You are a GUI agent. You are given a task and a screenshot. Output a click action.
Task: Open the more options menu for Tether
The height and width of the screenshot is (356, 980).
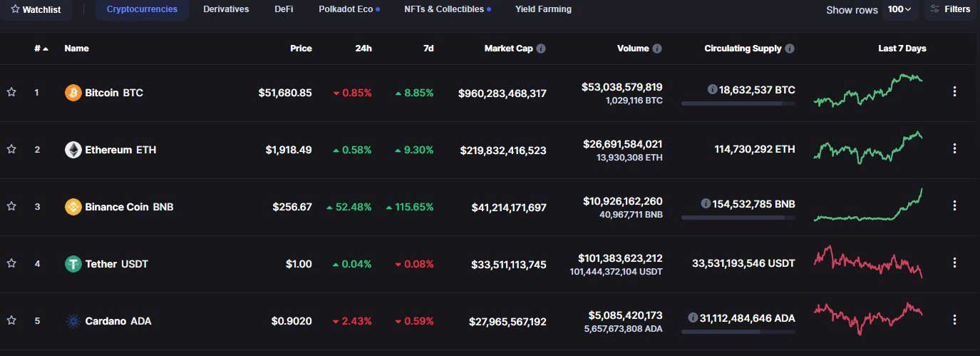coord(954,263)
